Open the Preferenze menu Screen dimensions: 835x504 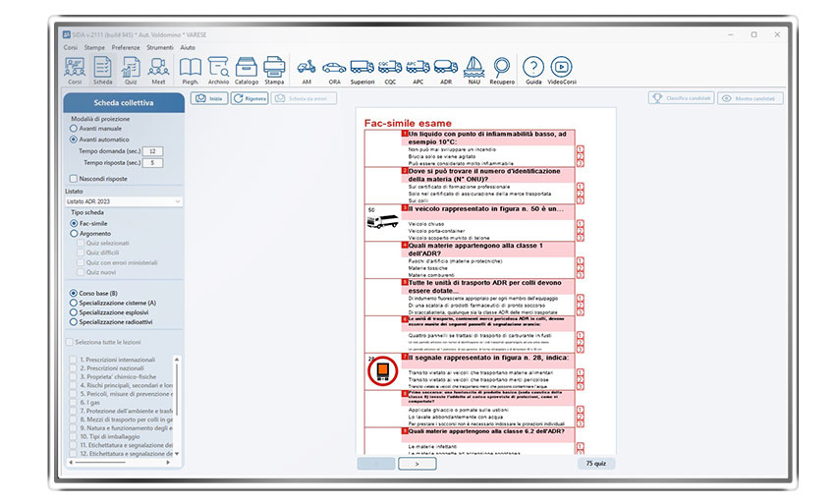[125, 47]
